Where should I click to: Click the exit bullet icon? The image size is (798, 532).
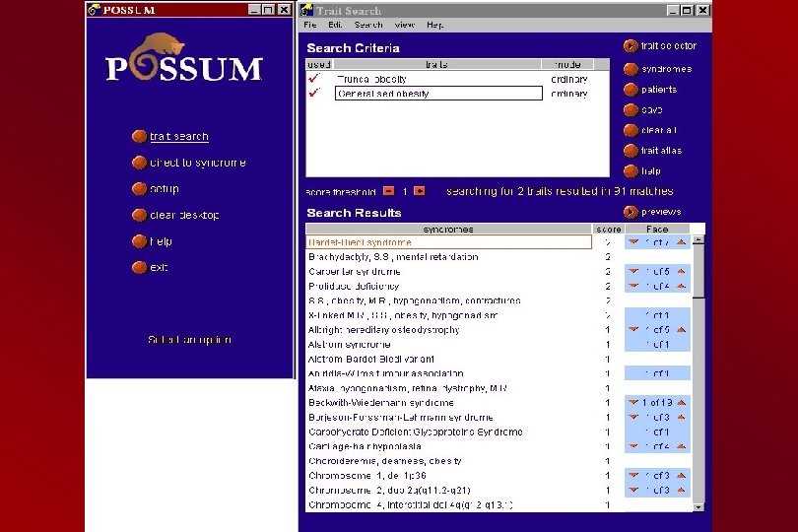139,267
